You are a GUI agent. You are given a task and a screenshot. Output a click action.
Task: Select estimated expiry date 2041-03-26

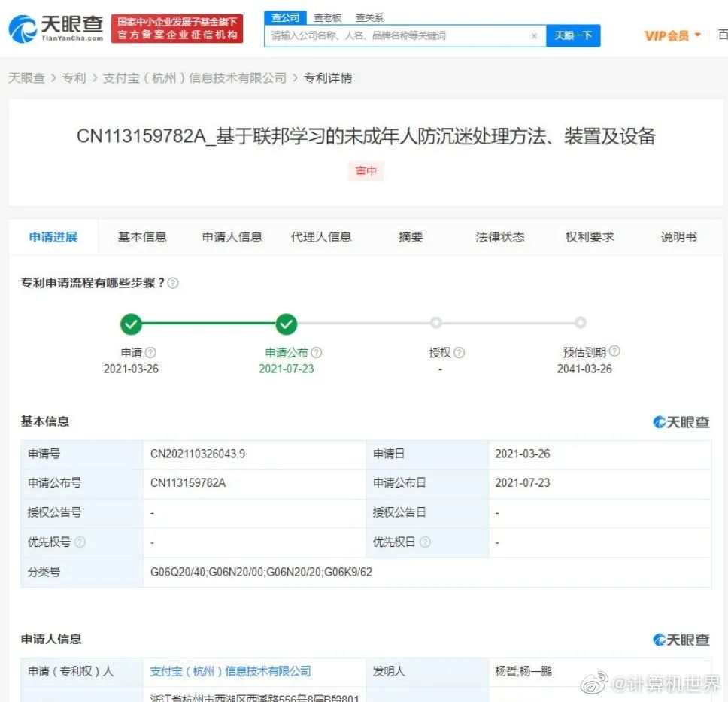(x=584, y=369)
